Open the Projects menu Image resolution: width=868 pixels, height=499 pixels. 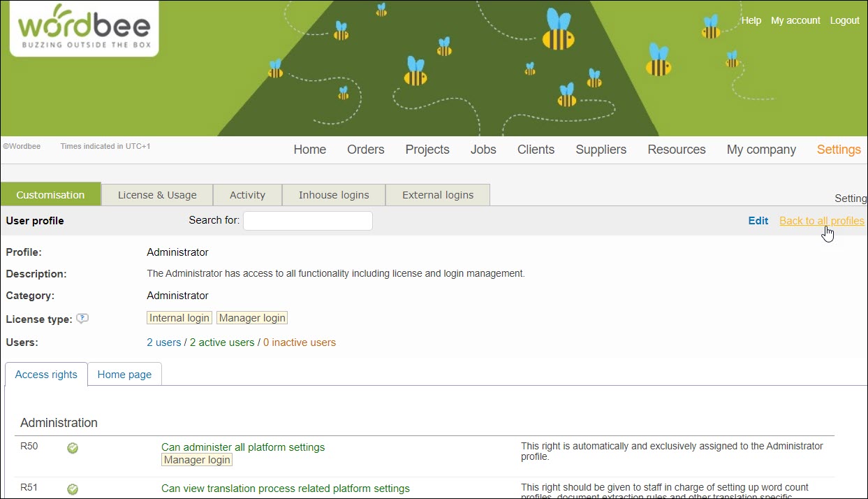point(427,150)
